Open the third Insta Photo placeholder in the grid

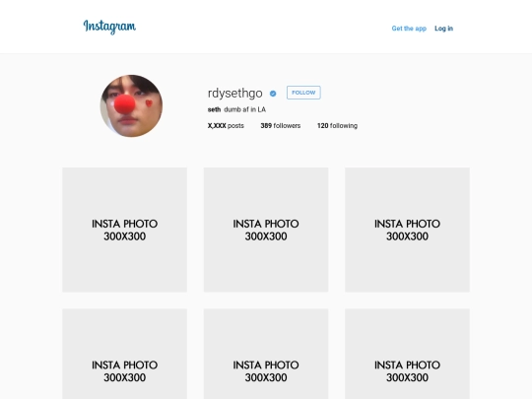408,230
